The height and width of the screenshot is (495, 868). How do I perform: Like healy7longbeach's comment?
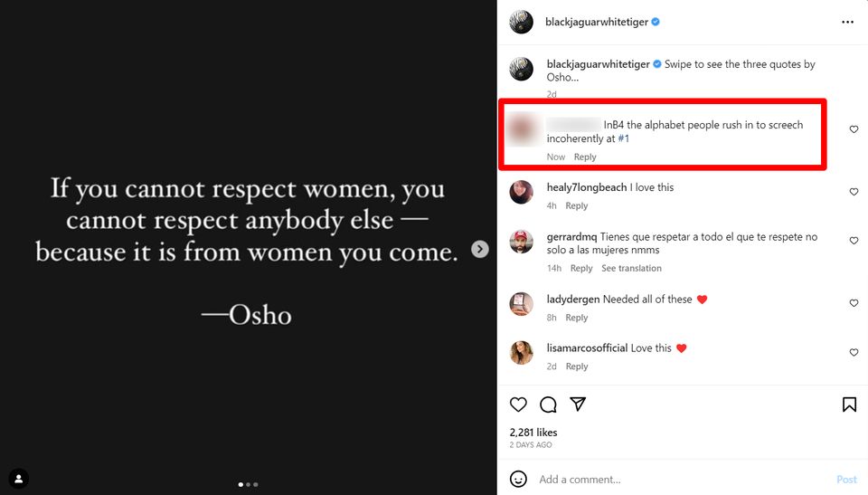click(x=854, y=192)
